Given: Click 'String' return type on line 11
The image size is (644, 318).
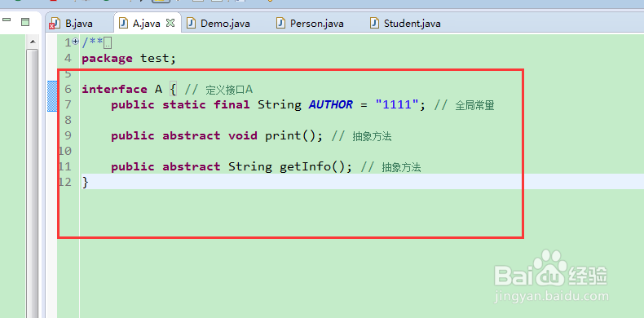Looking at the screenshot, I should 250,167.
